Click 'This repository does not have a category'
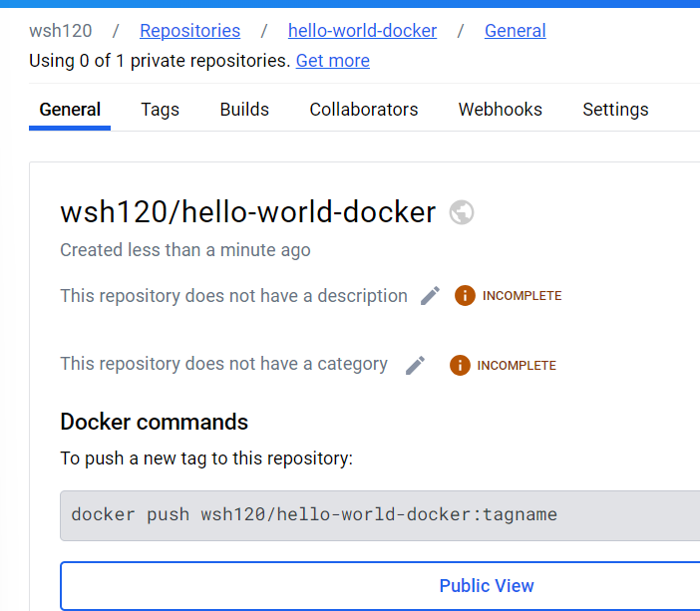The width and height of the screenshot is (700, 611). click(x=223, y=364)
